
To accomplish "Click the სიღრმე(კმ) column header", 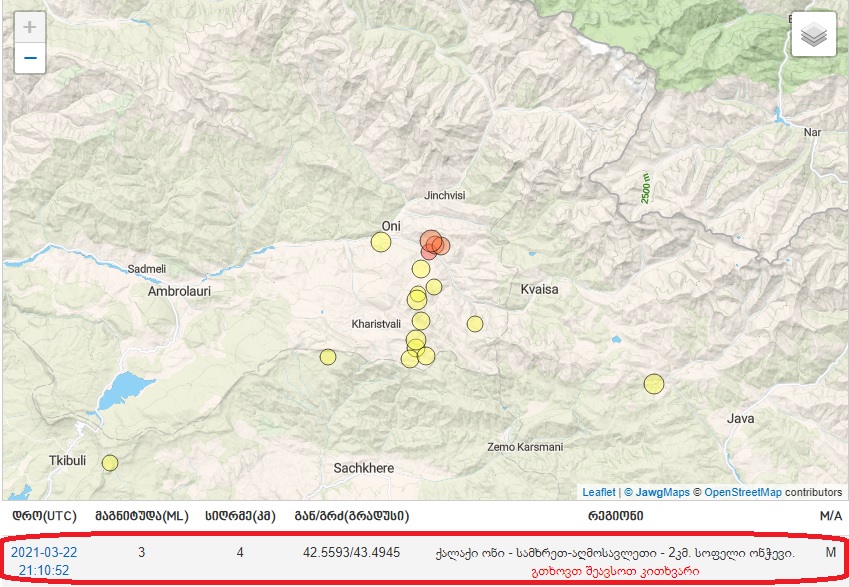I will (x=240, y=516).
